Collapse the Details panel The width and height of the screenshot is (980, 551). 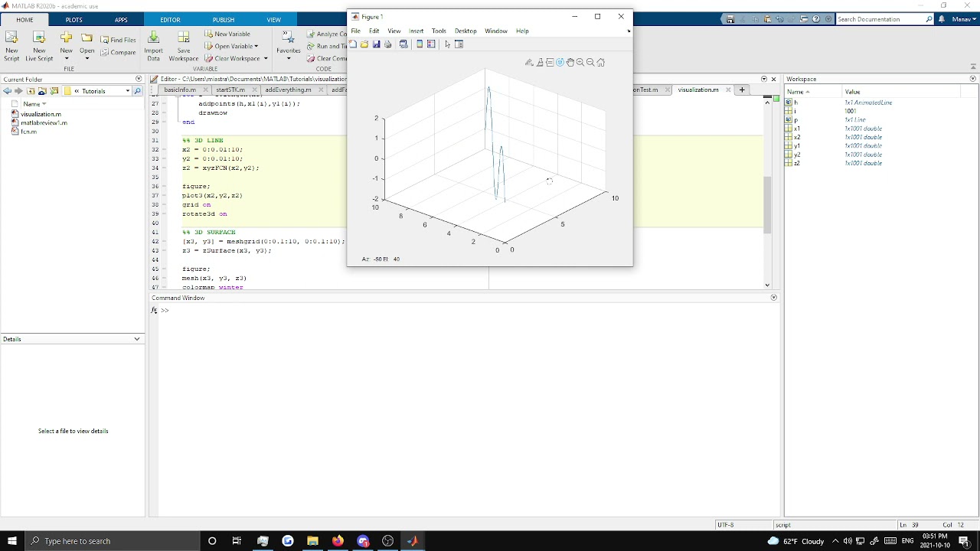pos(137,339)
